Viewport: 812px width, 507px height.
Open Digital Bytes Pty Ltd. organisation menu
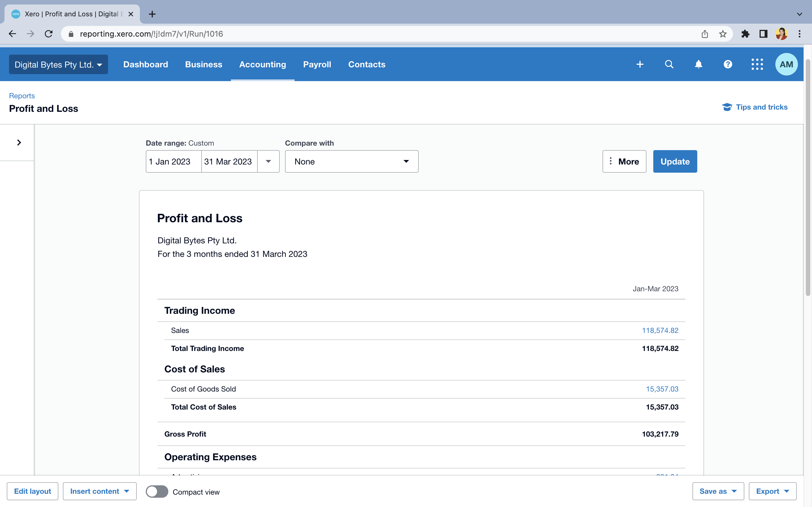tap(58, 65)
